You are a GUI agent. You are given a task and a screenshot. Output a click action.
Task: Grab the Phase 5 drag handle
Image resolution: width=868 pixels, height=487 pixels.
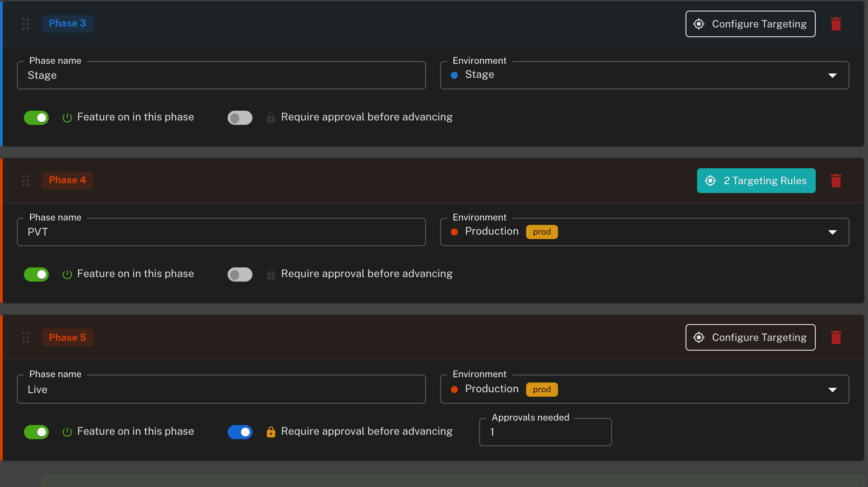[26, 337]
